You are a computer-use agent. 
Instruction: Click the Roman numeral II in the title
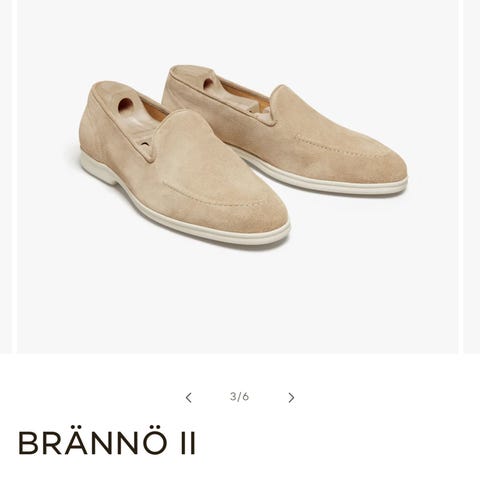(x=188, y=443)
